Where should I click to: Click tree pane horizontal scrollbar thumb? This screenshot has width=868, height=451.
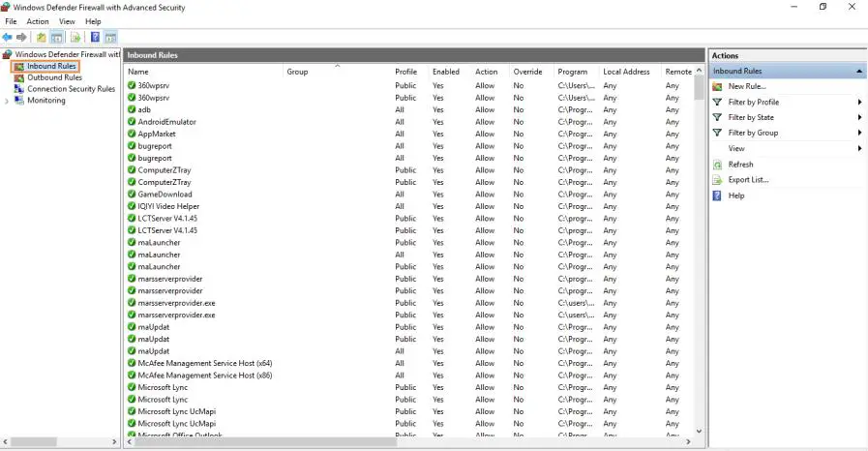pyautogui.click(x=33, y=442)
